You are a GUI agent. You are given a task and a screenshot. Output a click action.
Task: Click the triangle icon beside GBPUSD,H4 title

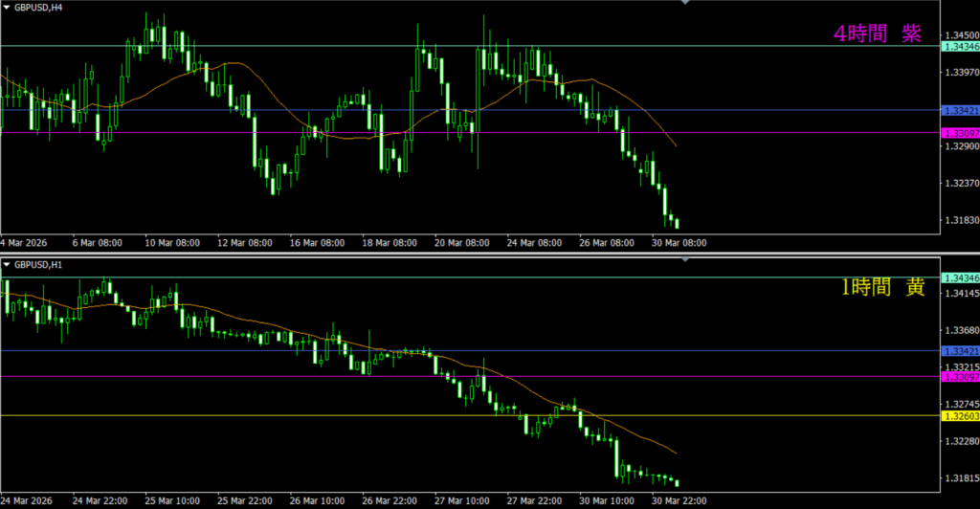(x=7, y=7)
